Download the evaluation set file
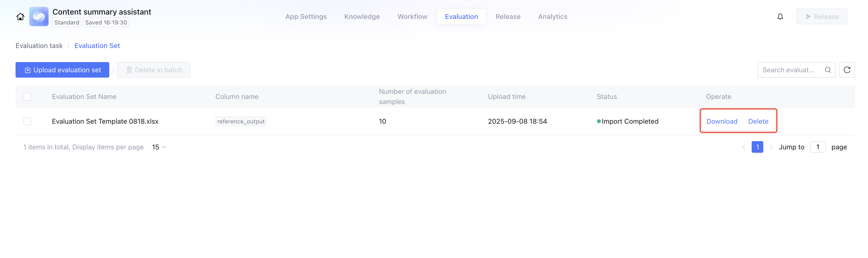This screenshot has height=258, width=868. (x=722, y=121)
